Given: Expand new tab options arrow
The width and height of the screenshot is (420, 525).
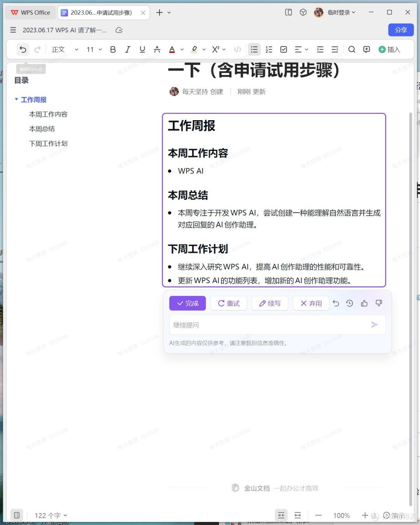Looking at the screenshot, I should pyautogui.click(x=169, y=12).
